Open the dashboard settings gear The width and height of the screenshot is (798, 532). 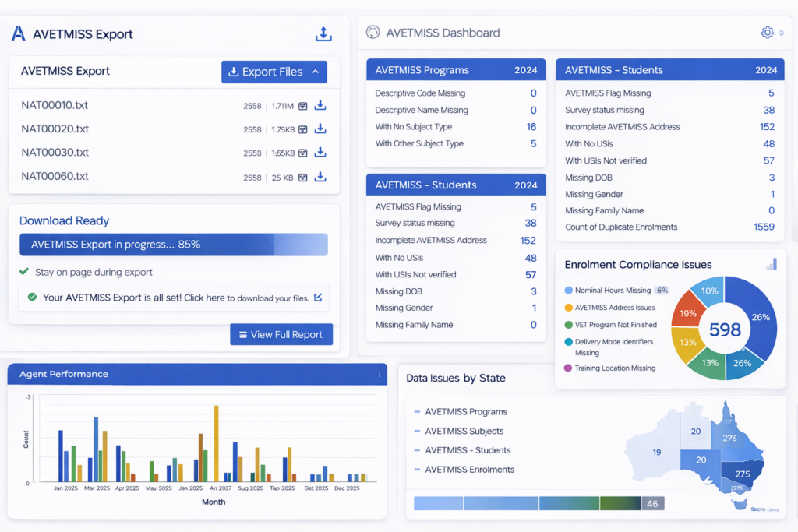coord(767,33)
